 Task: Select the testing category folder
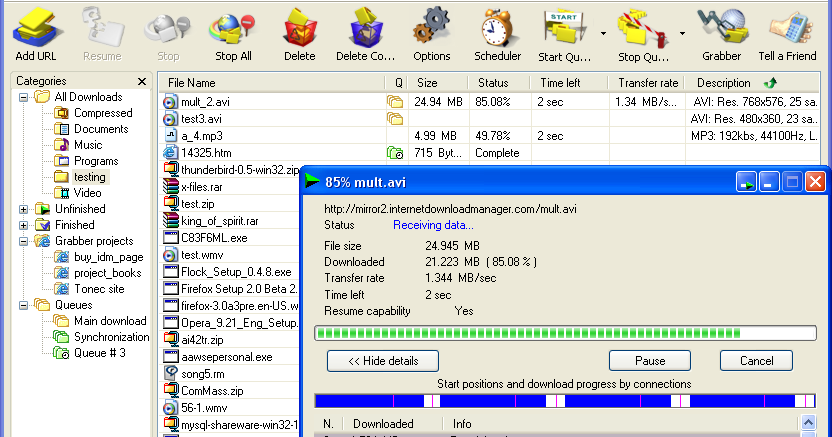[x=89, y=177]
